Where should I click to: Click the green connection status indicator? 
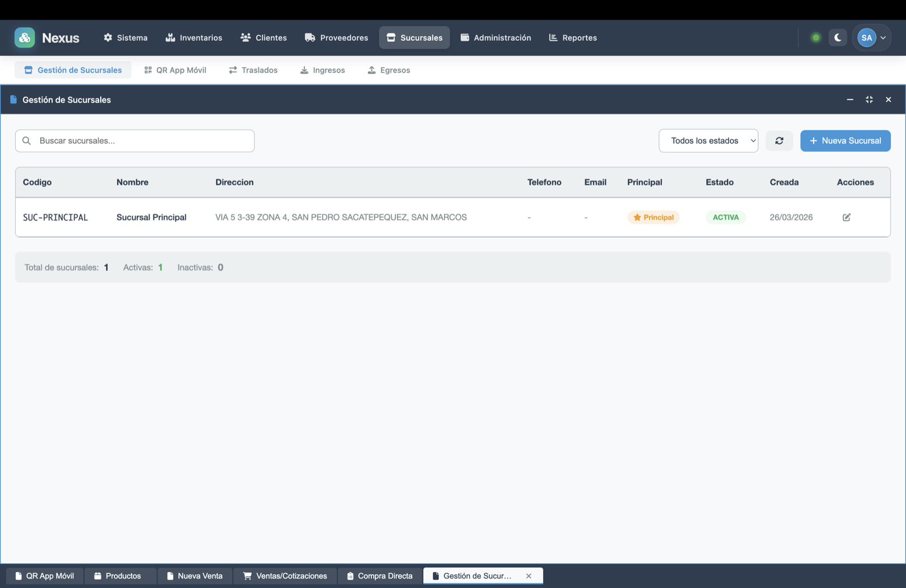coord(815,37)
